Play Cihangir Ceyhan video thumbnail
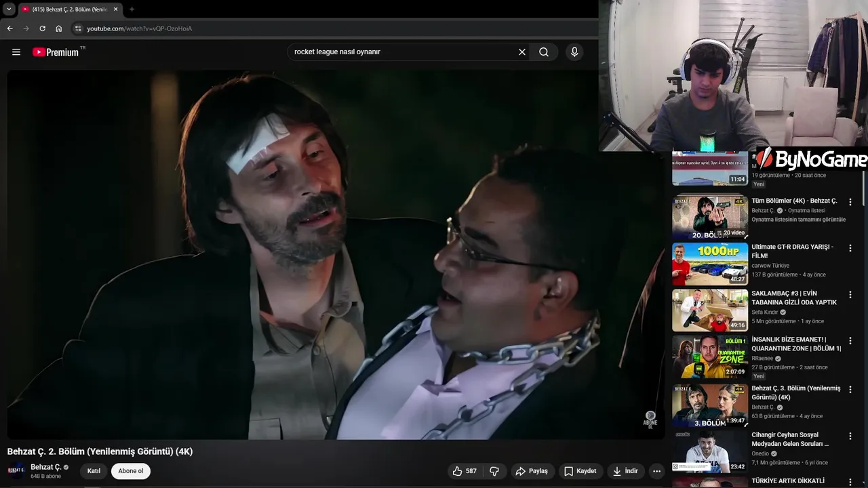868x488 pixels. 710,451
